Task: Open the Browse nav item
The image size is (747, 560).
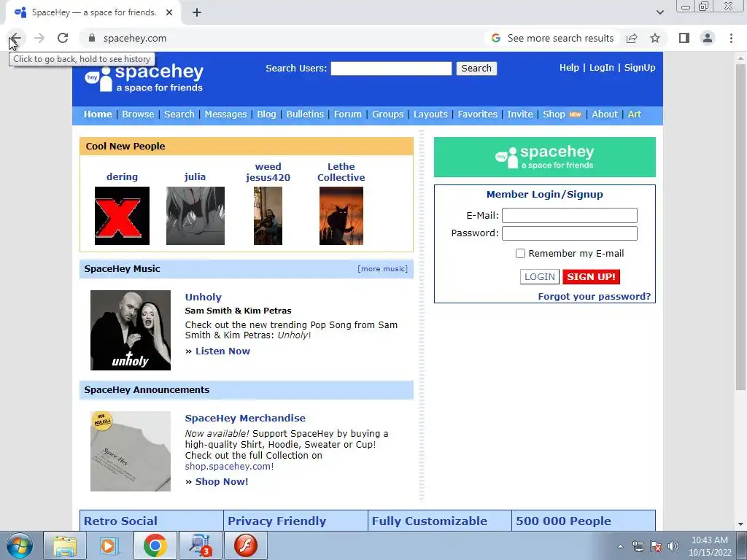Action: pos(138,114)
